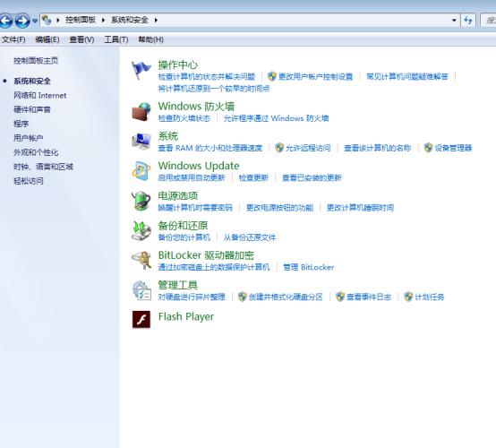The width and height of the screenshot is (496, 448).
Task: Click shield icon beside 查看事件日志
Action: click(339, 297)
